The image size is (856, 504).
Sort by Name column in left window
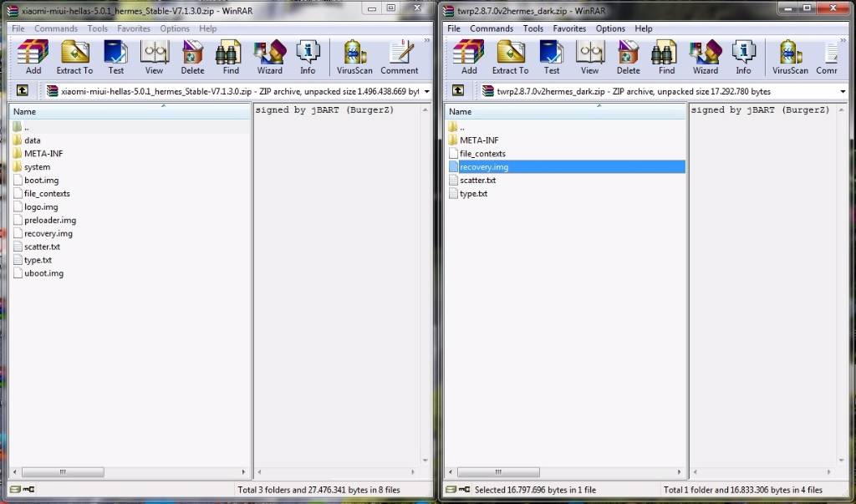(x=130, y=111)
